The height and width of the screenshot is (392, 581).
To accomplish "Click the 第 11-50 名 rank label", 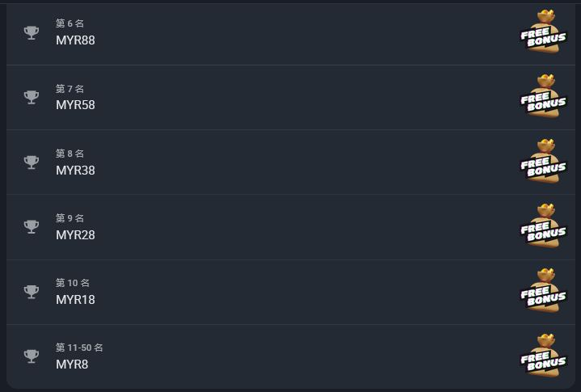I will tap(79, 348).
